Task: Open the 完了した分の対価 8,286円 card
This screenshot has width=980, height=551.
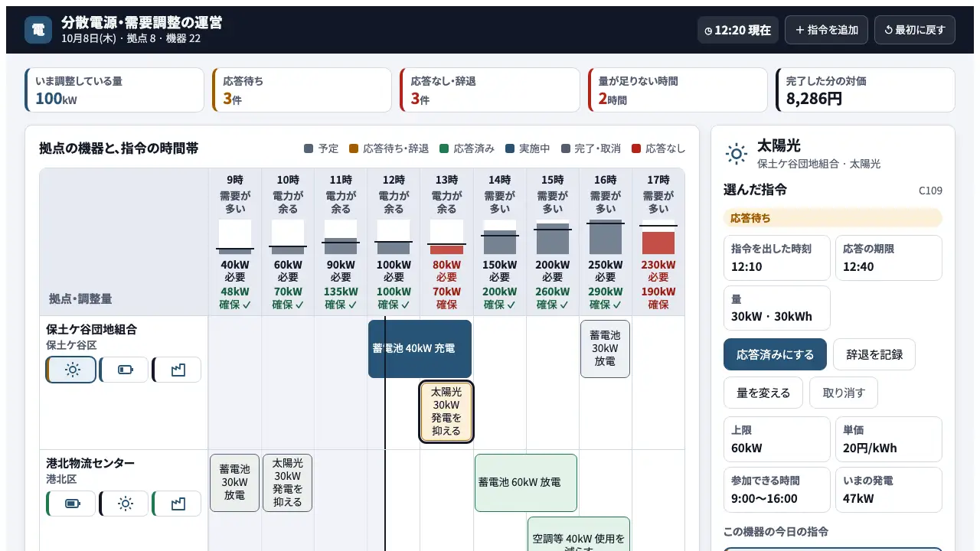Action: 865,90
